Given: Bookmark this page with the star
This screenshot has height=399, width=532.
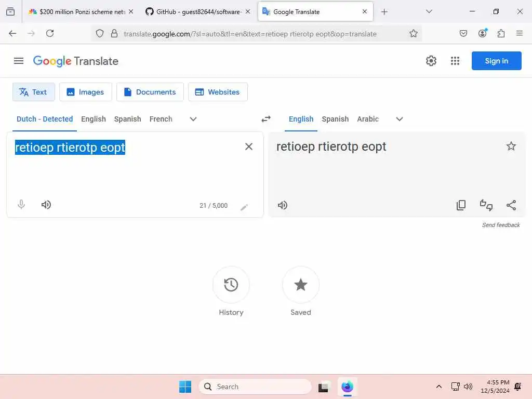Looking at the screenshot, I should pyautogui.click(x=413, y=34).
